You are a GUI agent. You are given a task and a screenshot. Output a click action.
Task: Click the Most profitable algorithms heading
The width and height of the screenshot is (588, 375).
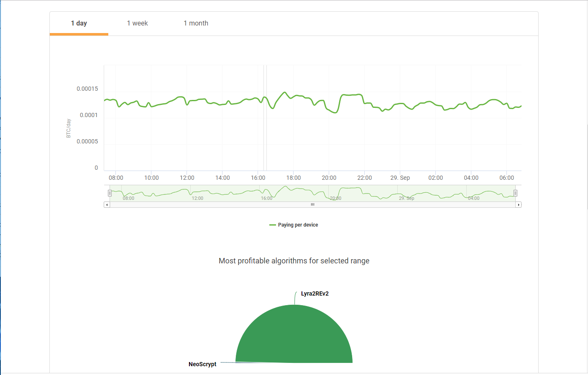[x=294, y=261]
